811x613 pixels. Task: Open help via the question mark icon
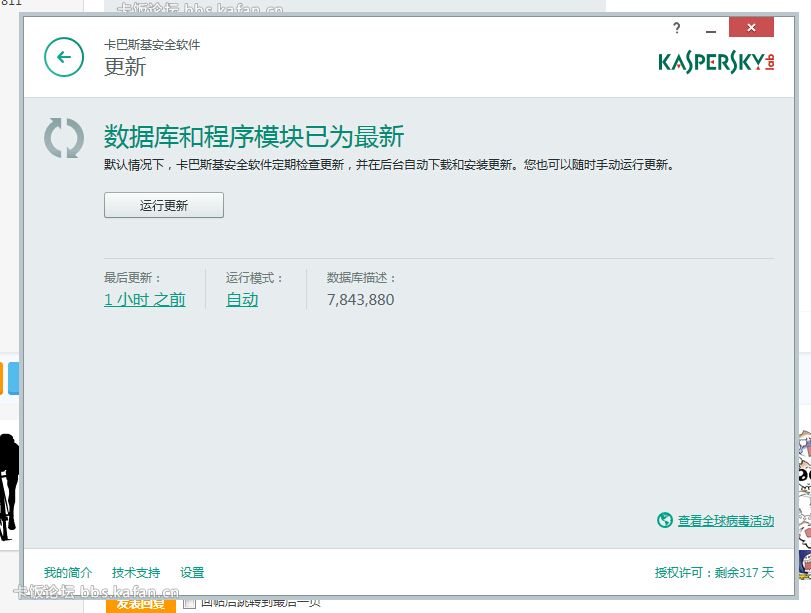[x=677, y=28]
